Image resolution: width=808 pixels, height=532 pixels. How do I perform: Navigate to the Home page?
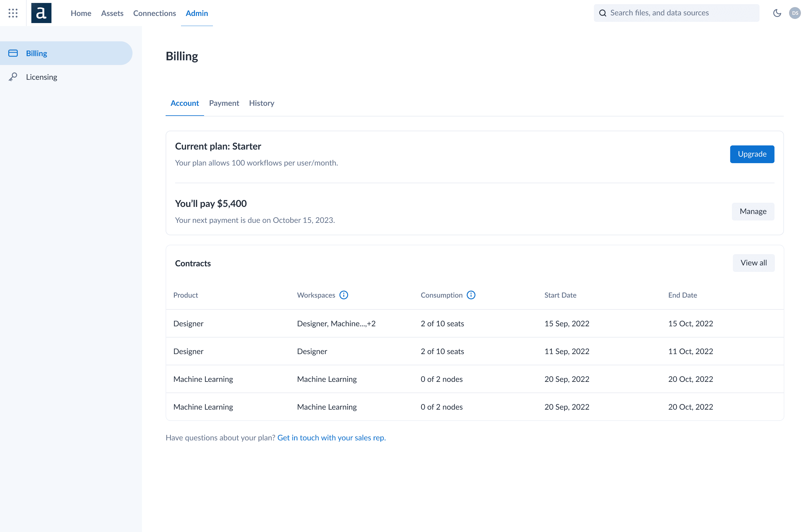pos(81,13)
